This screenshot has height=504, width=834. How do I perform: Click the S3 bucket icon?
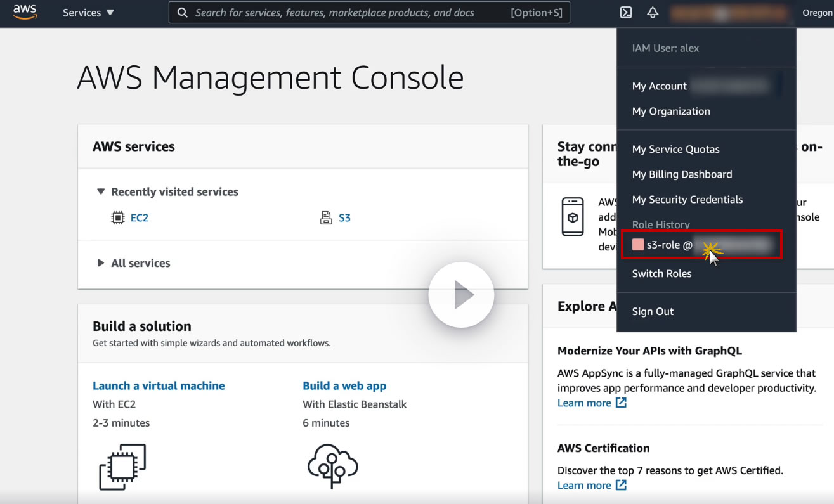click(x=326, y=218)
